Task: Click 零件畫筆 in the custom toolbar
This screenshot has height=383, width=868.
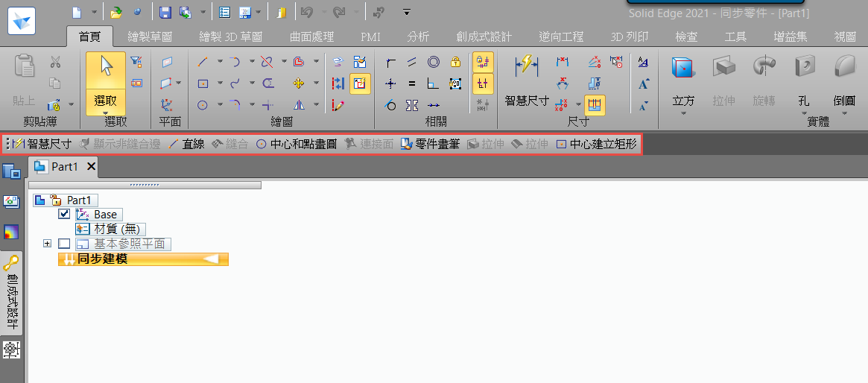Action: pos(430,145)
